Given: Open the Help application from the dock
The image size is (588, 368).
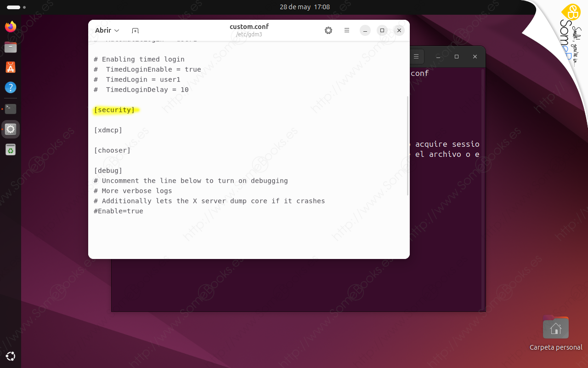Looking at the screenshot, I should pyautogui.click(x=10, y=87).
